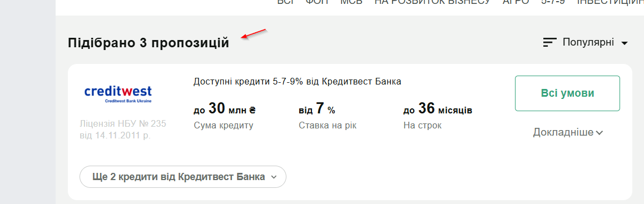Screen dimensions: 644x204
Task: Open the Популярні sorting dropdown
Action: click(x=586, y=42)
